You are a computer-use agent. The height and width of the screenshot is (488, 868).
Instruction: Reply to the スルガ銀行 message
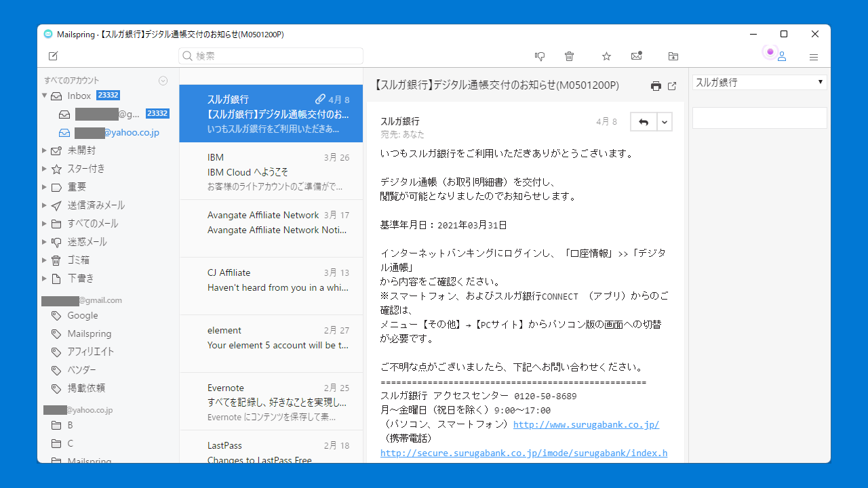644,122
